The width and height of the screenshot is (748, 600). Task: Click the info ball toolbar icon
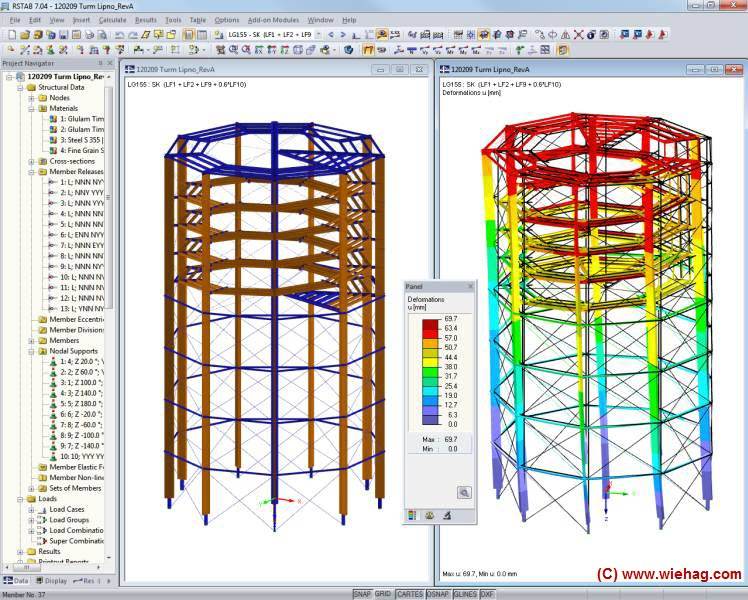coord(591,34)
